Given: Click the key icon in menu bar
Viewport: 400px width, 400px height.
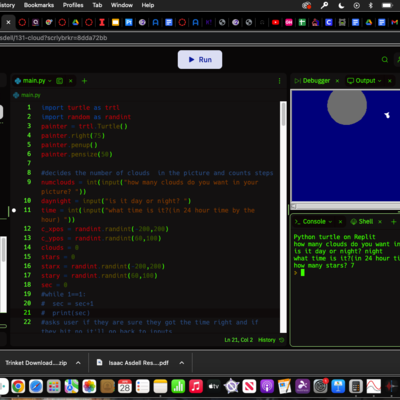Looking at the screenshot, I should click(x=324, y=5).
